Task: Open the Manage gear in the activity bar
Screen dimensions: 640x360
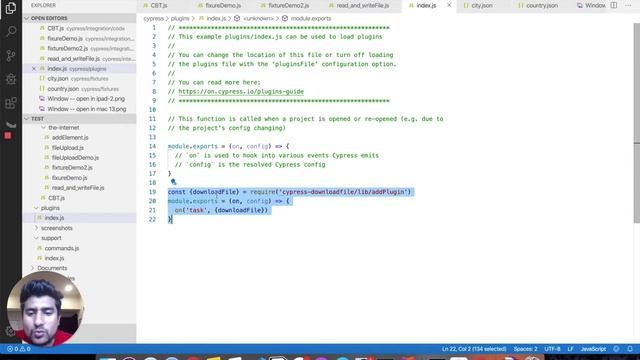Action: (x=10, y=331)
